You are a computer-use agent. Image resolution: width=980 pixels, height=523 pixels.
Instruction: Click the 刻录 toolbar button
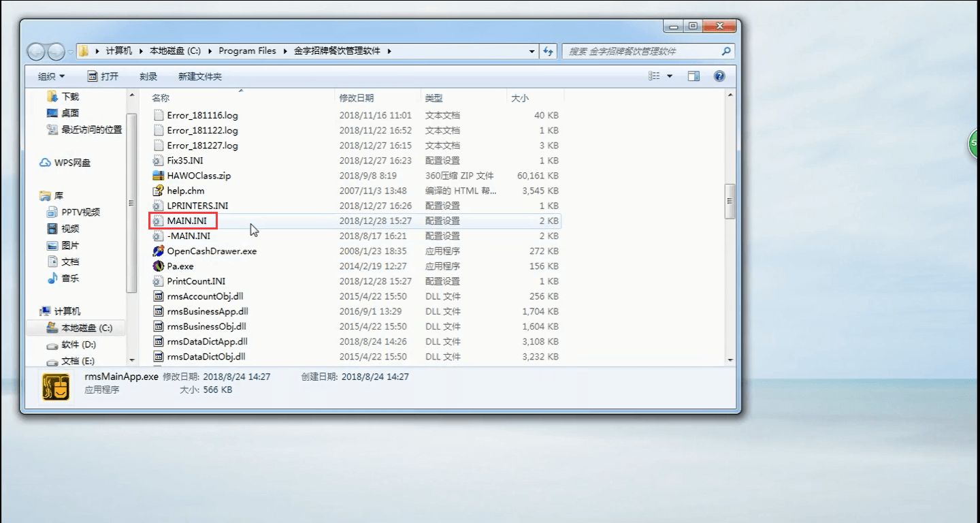[148, 76]
